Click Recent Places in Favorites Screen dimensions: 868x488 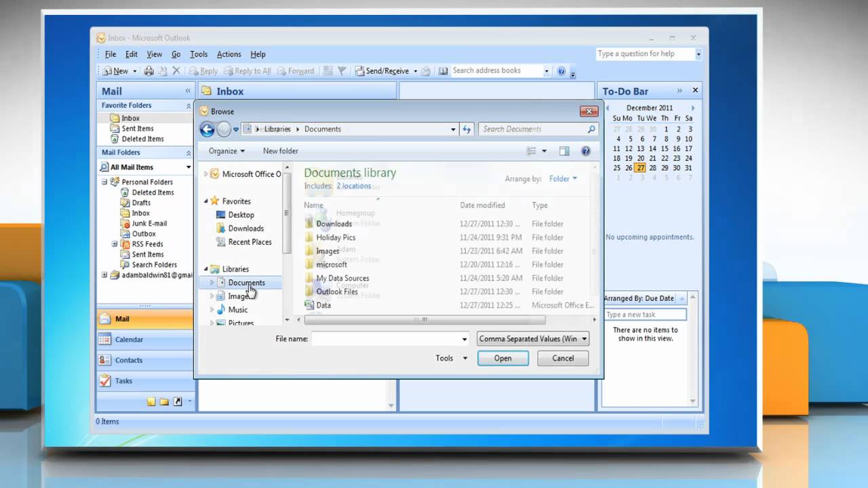coord(250,242)
